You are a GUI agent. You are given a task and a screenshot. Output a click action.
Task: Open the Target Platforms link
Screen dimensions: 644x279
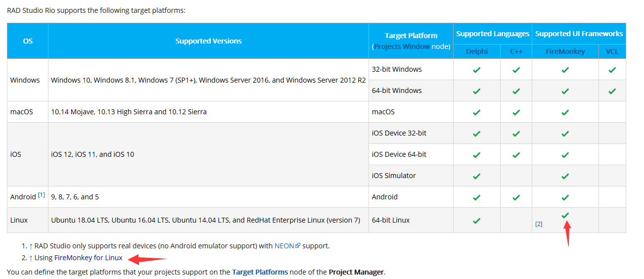tap(260, 272)
